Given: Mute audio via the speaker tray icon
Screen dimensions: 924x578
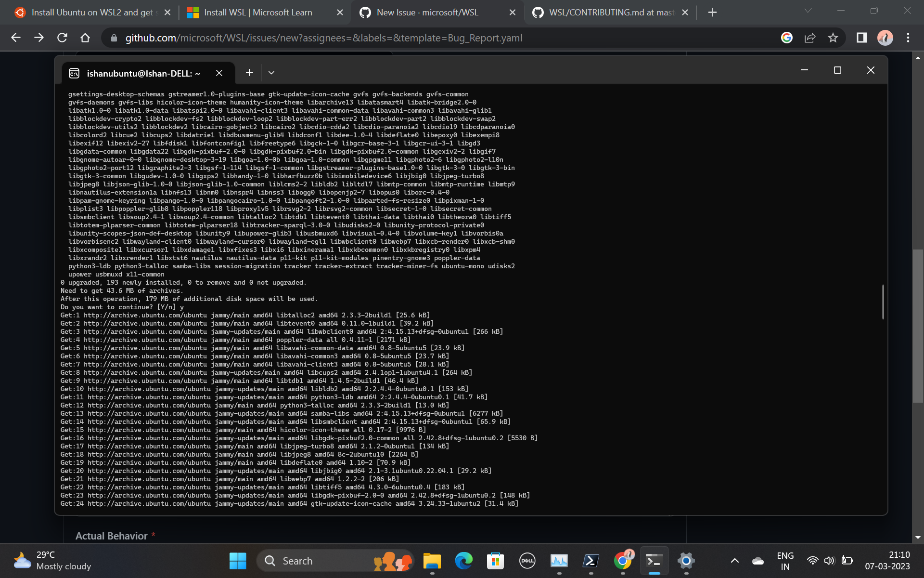Looking at the screenshot, I should click(829, 561).
